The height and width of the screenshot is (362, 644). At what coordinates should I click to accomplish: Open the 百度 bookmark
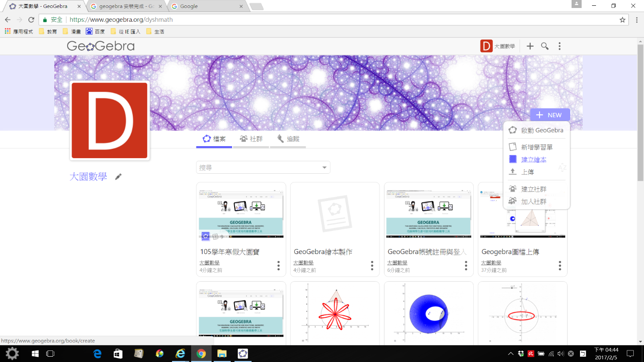coord(95,32)
